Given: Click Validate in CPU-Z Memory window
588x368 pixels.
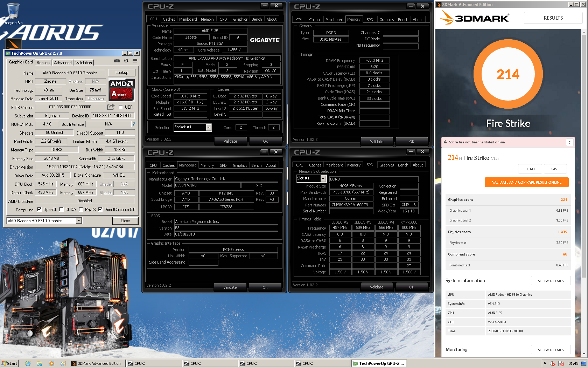Looking at the screenshot, I should [377, 142].
